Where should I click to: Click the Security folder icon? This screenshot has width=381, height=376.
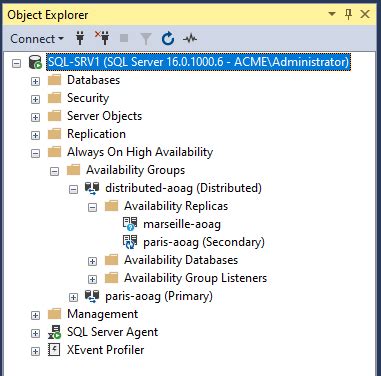pos(54,98)
